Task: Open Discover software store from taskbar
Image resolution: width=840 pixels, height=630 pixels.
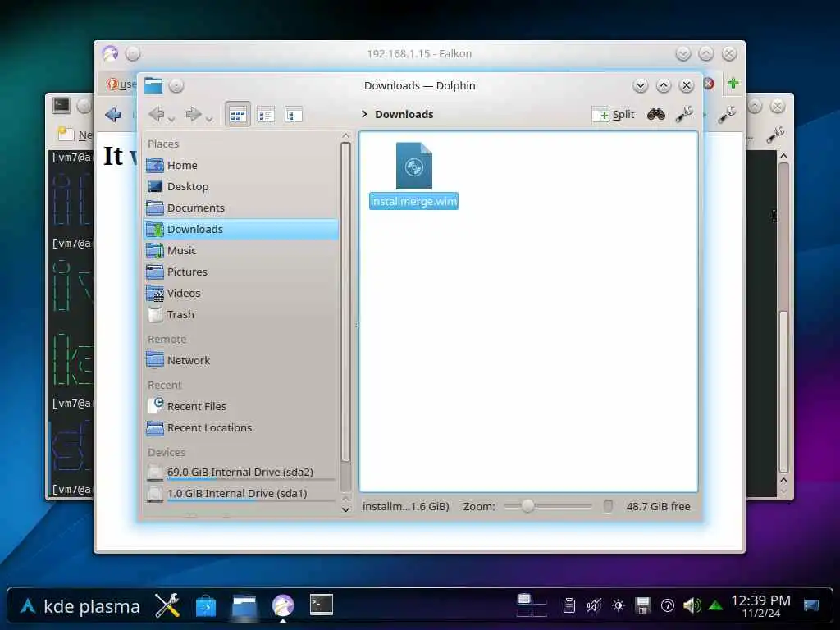Action: pos(206,606)
